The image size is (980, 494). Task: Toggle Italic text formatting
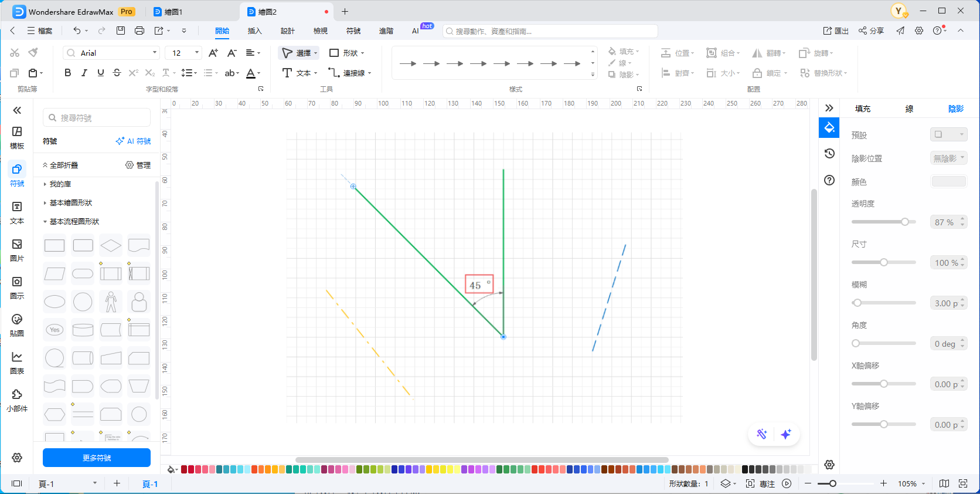[x=84, y=73]
